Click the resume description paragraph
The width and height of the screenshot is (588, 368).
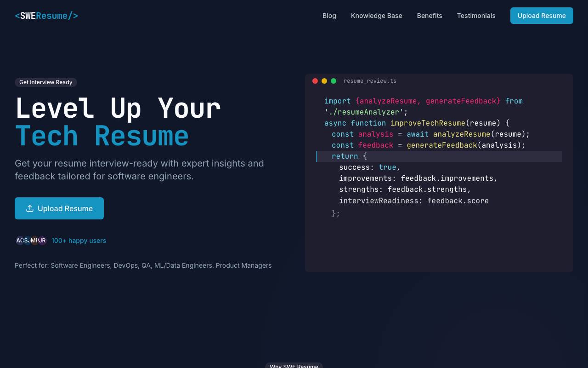pos(139,170)
